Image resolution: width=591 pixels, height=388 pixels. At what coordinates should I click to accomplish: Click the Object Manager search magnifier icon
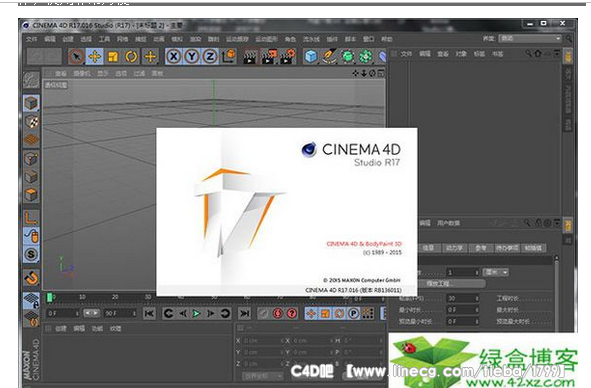tap(529, 54)
